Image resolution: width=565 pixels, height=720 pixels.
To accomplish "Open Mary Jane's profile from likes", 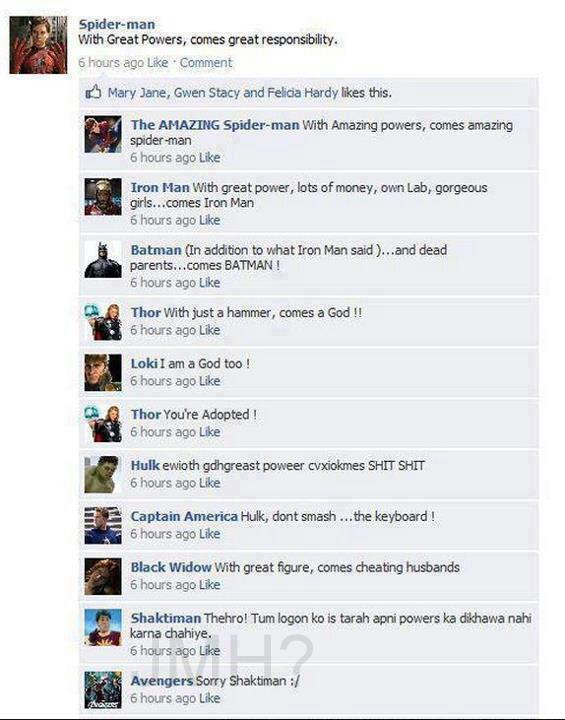I will [139, 92].
